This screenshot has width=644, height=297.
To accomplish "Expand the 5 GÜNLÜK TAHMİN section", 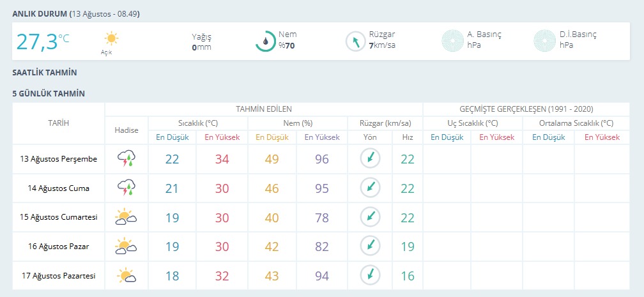I will 49,94.
